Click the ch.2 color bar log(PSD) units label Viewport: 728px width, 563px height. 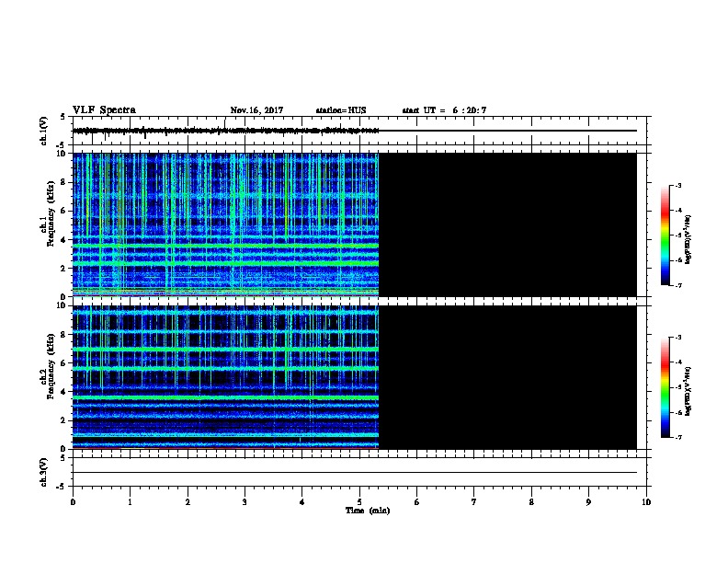[688, 391]
